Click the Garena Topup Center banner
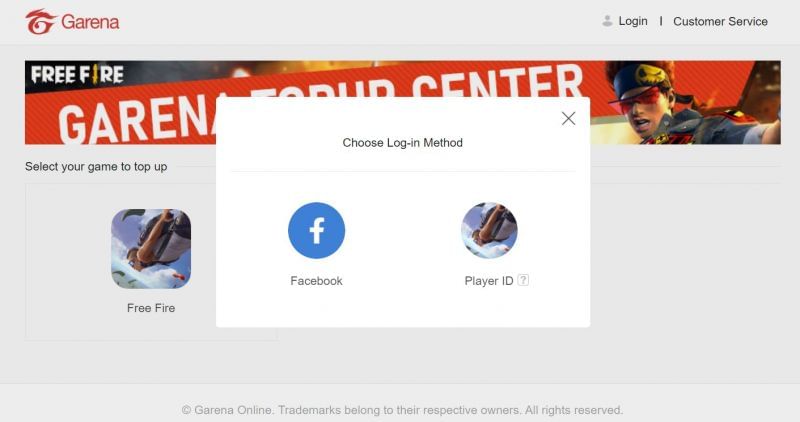This screenshot has height=422, width=800. click(403, 103)
